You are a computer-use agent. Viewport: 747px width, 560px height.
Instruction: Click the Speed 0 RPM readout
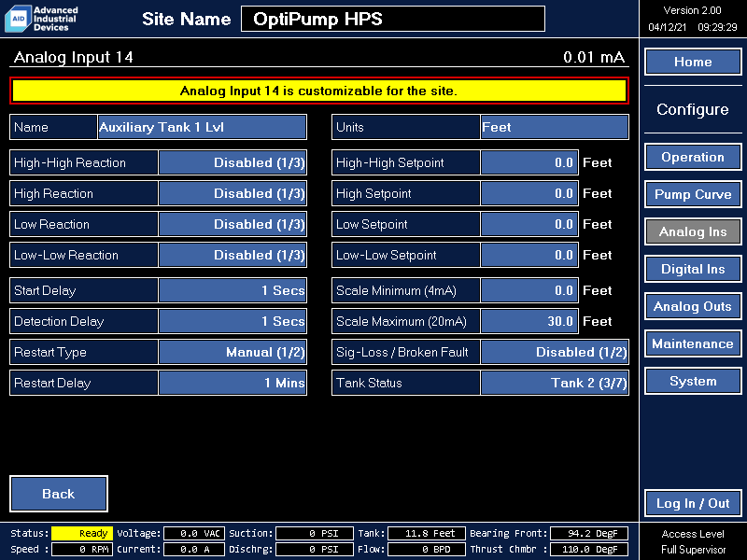pos(82,549)
